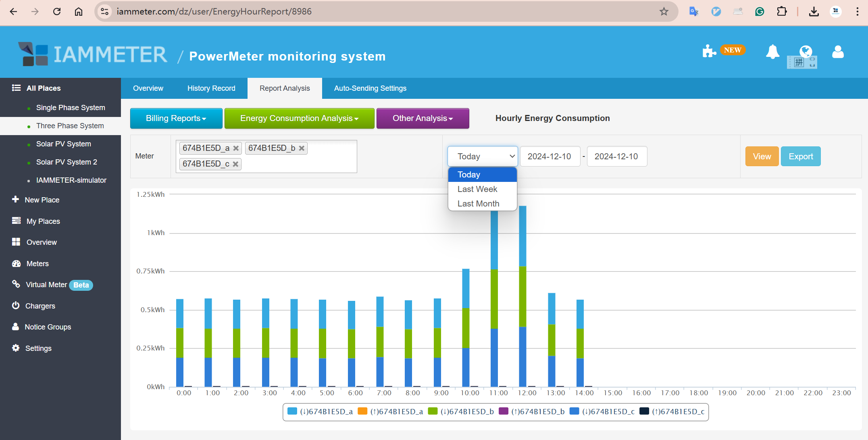Click the IAMMETER logo
This screenshot has height=440, width=868.
click(x=92, y=54)
